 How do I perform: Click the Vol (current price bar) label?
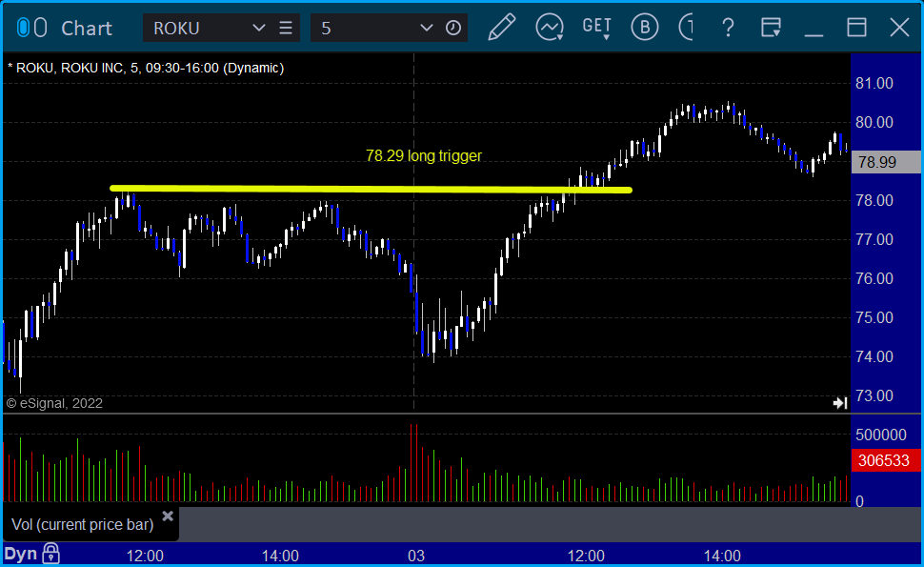pos(83,524)
